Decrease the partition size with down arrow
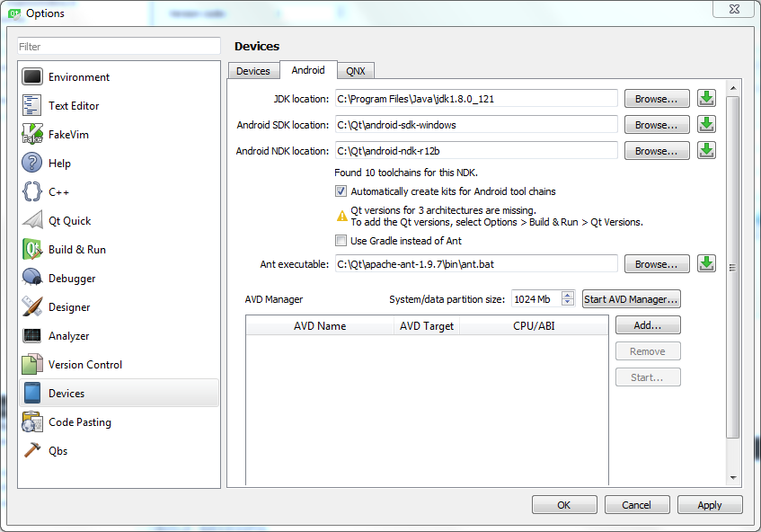Viewport: 761px width, 532px height. (568, 303)
